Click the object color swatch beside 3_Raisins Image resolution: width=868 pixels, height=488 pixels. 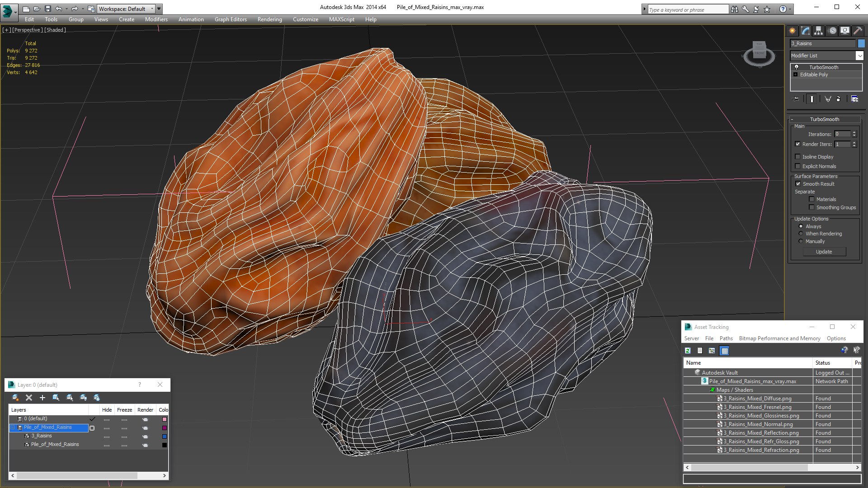[x=861, y=43]
